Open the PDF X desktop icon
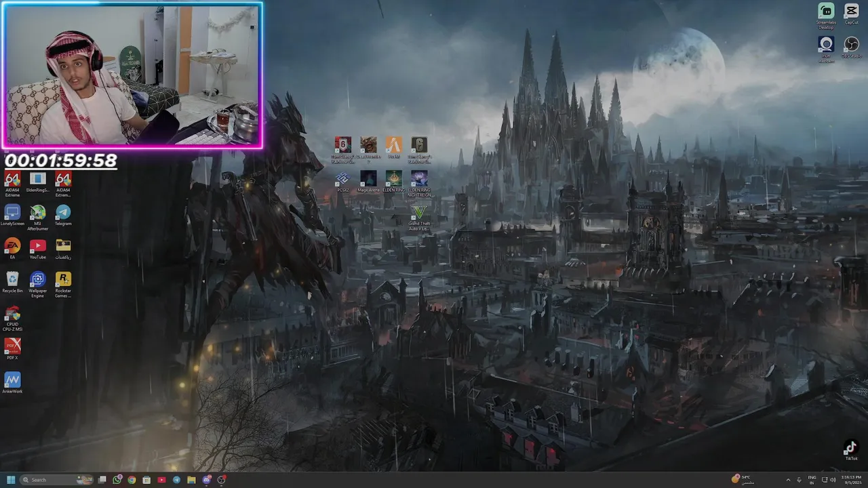 point(12,348)
